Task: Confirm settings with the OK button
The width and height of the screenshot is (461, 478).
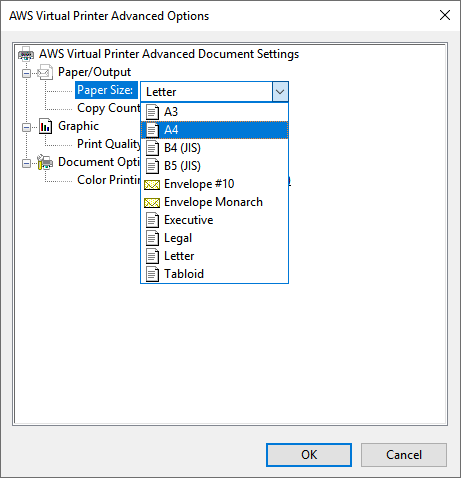Action: coord(309,455)
